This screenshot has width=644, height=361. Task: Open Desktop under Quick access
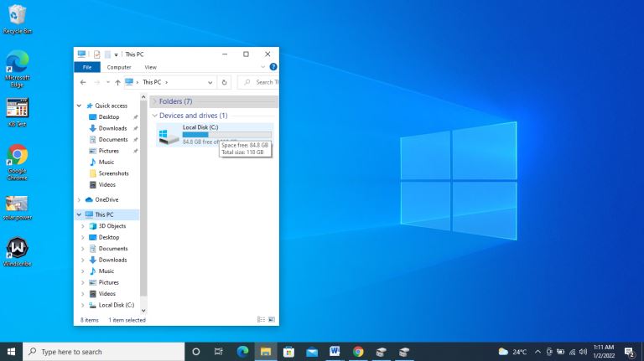coord(108,117)
